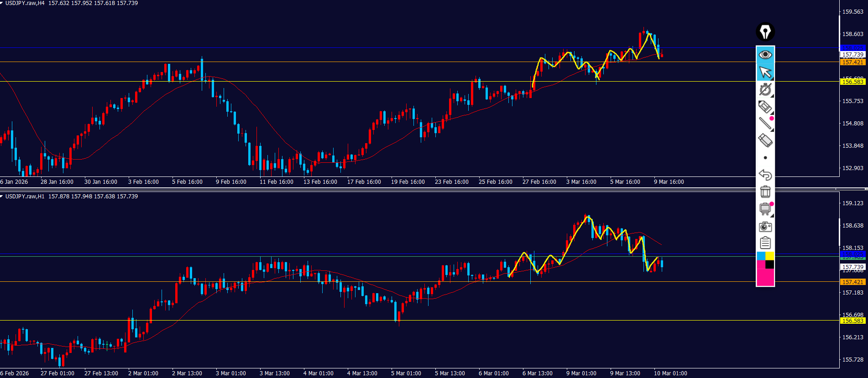Undo the last drawing stroke
868x378 pixels.
pyautogui.click(x=765, y=175)
